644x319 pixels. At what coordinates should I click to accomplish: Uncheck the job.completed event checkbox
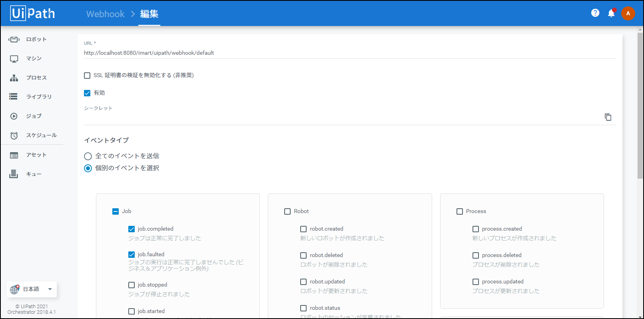pos(132,229)
